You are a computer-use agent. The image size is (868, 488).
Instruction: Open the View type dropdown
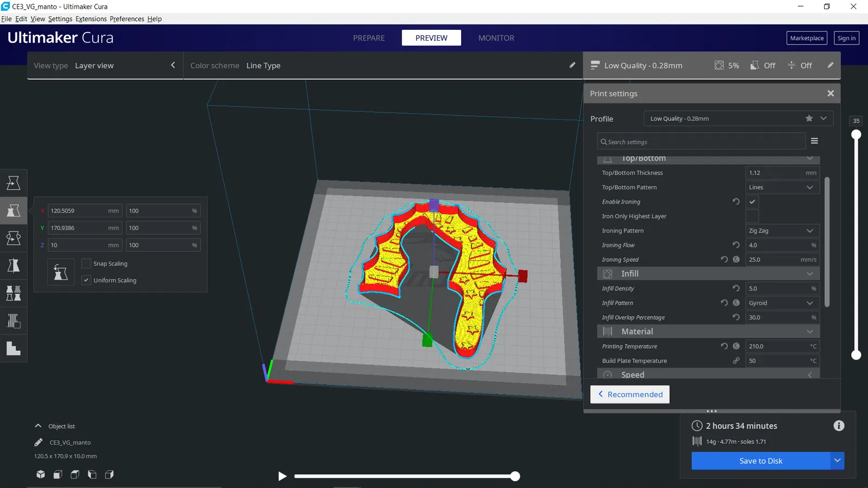105,66
